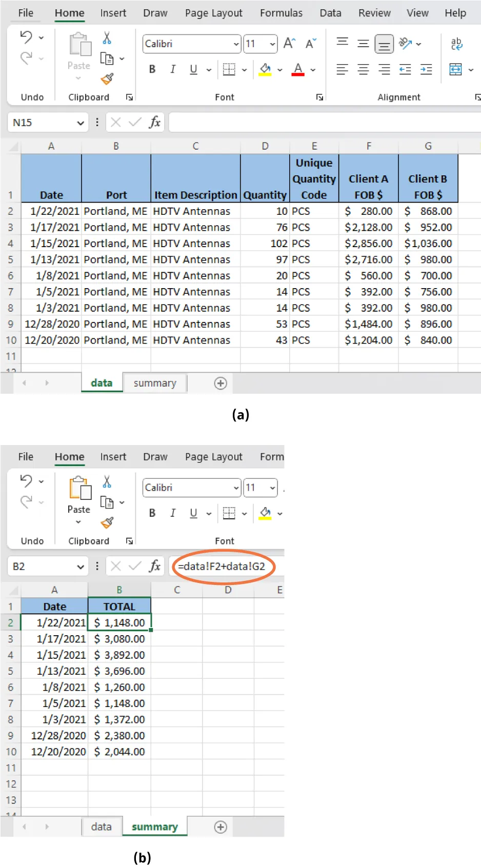Image resolution: width=481 pixels, height=868 pixels.
Task: Click the Increase Indent icon
Action: click(426, 69)
